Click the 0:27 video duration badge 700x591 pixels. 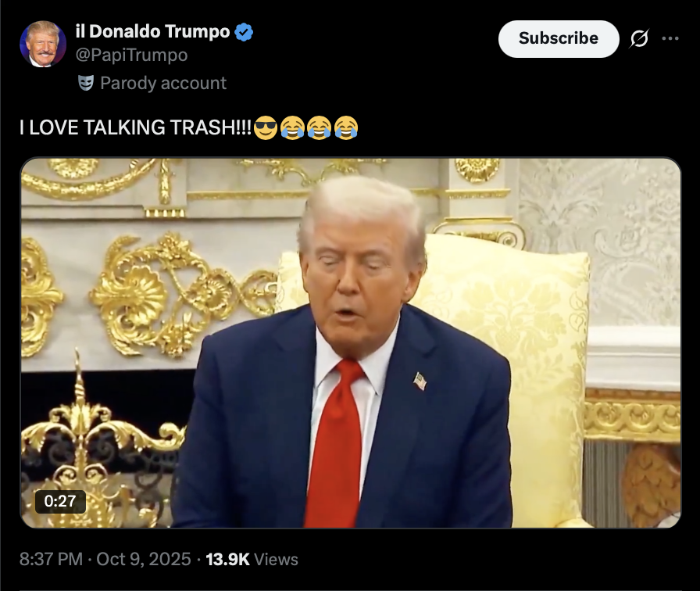(x=60, y=501)
